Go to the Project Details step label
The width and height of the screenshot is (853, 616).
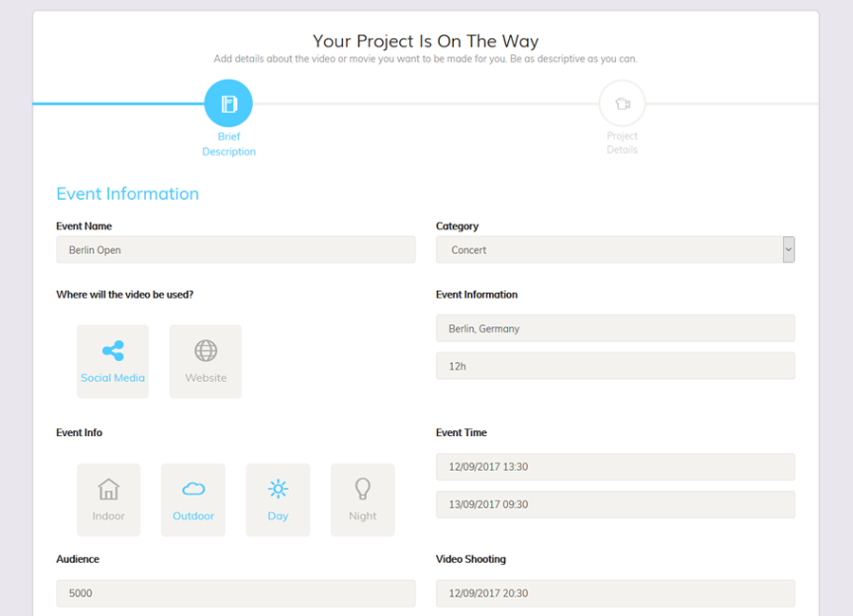622,143
